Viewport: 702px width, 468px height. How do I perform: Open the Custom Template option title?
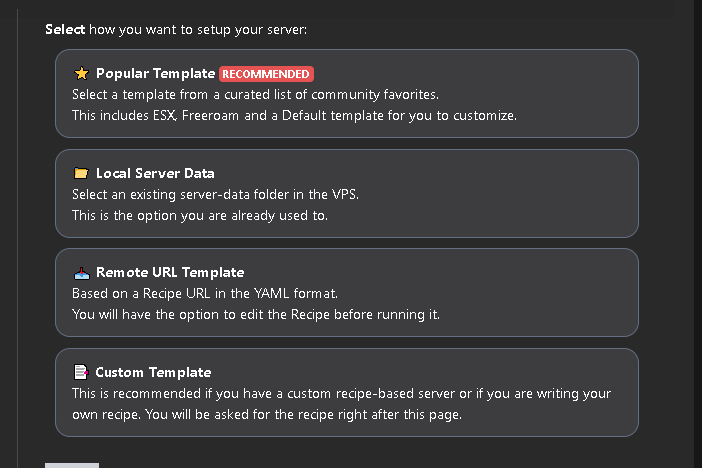click(x=153, y=372)
